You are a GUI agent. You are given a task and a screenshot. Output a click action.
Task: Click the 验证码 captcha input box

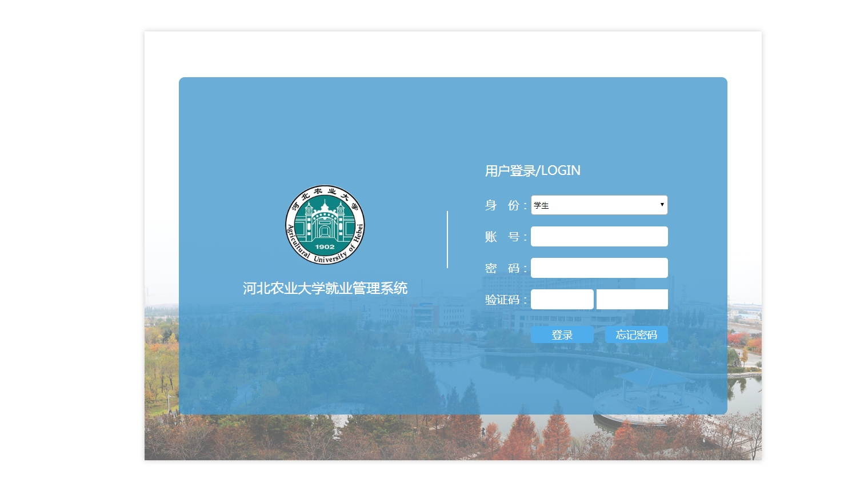[x=562, y=299]
